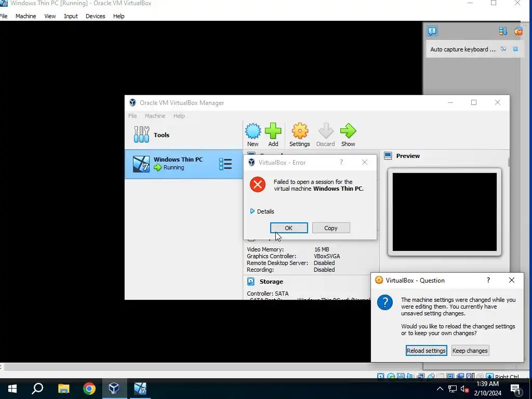Open the Manager window's Machine menu
Viewport: 532px width, 399px height.
coord(155,116)
